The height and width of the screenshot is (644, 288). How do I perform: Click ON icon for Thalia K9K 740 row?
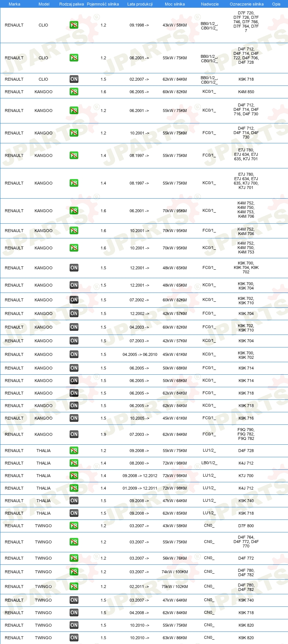click(x=74, y=501)
